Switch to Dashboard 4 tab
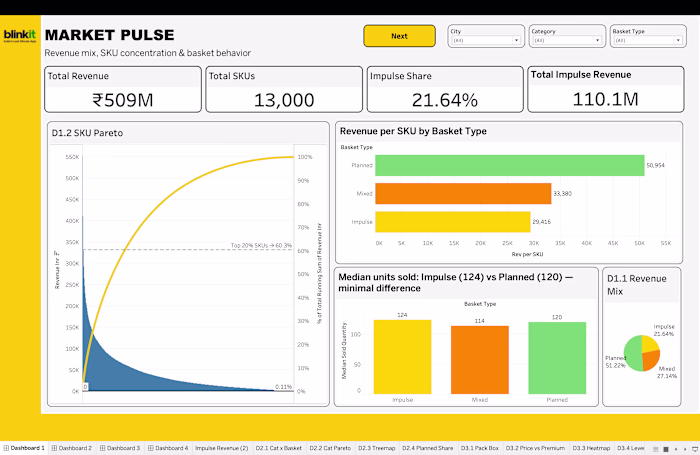 click(x=168, y=448)
